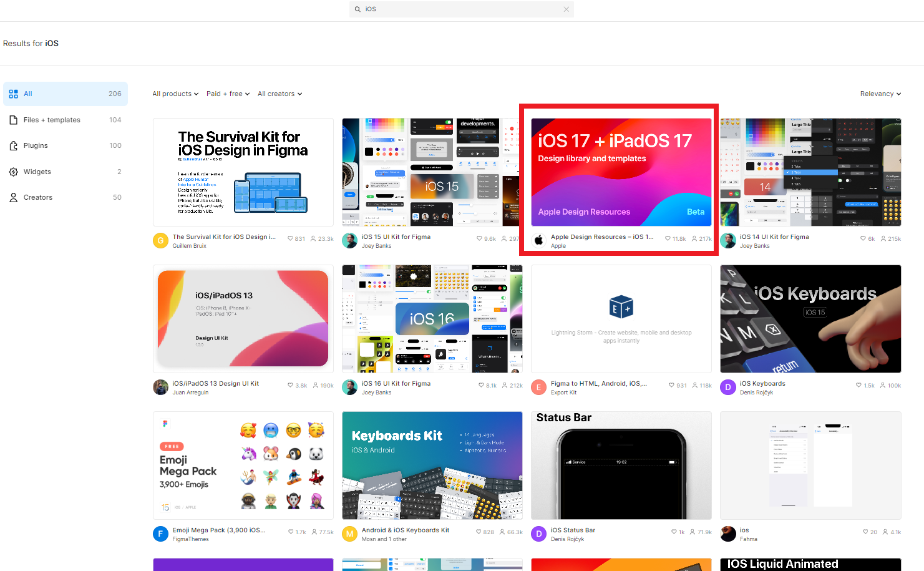Open Juan Arreguin creator profile
The image size is (924, 571).
(x=190, y=393)
